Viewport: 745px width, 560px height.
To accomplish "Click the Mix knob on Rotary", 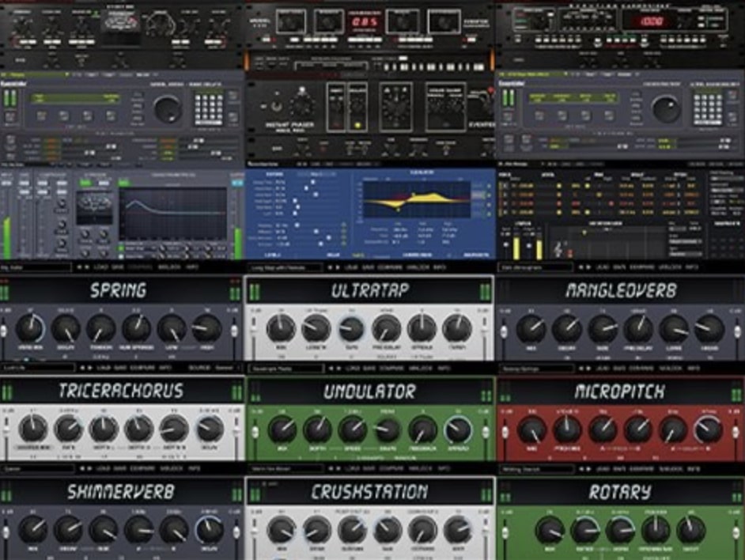I will coord(550,531).
